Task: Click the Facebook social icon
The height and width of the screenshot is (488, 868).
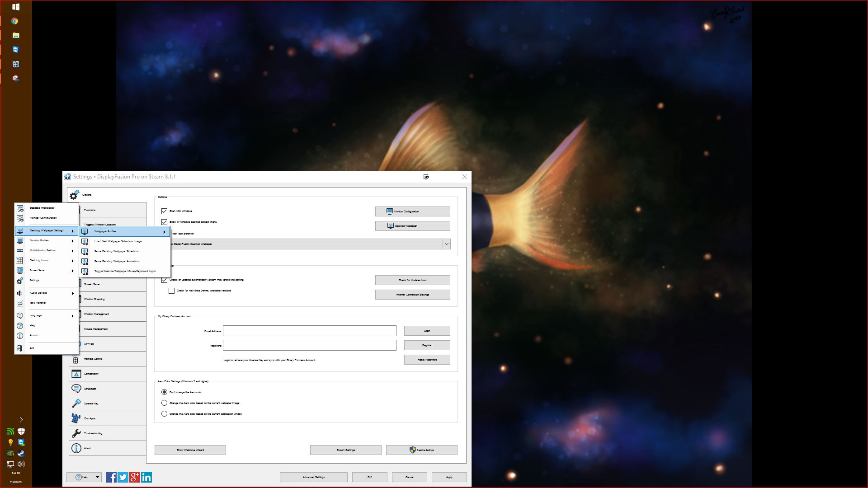Action: pyautogui.click(x=111, y=477)
